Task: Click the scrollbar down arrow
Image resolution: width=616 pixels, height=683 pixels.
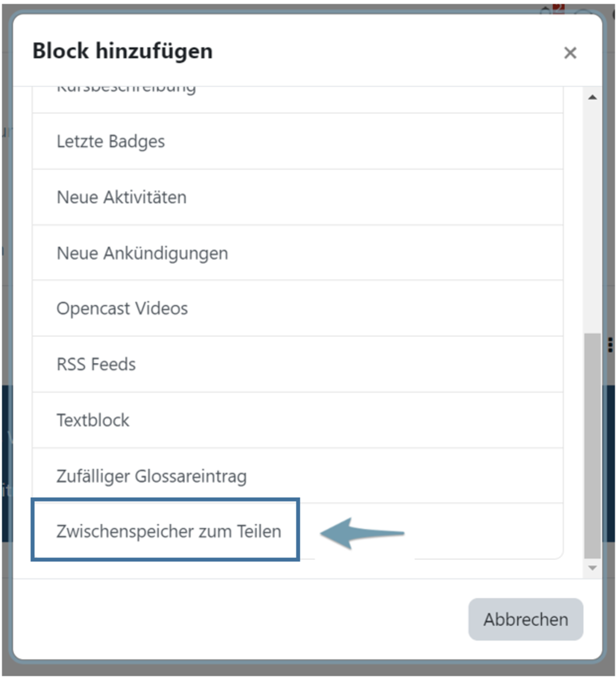Action: [x=592, y=568]
